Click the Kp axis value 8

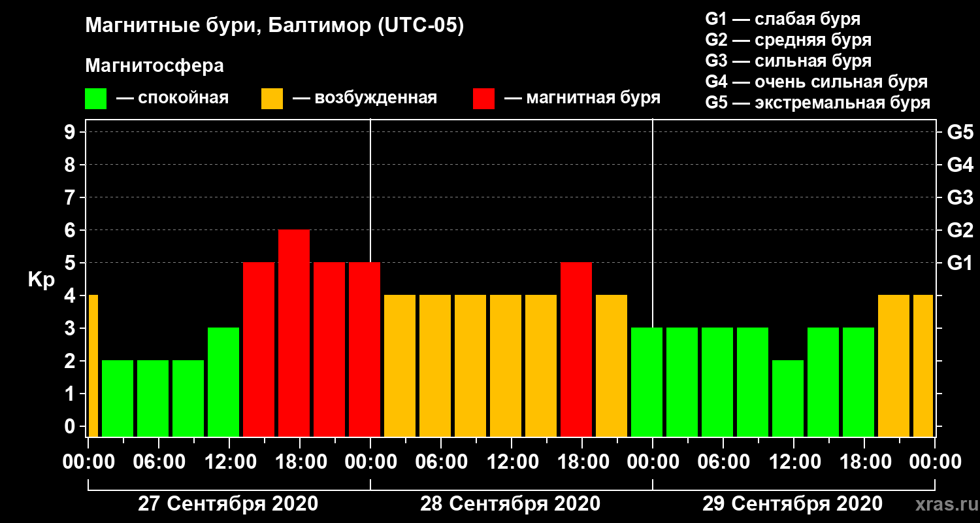tap(71, 165)
